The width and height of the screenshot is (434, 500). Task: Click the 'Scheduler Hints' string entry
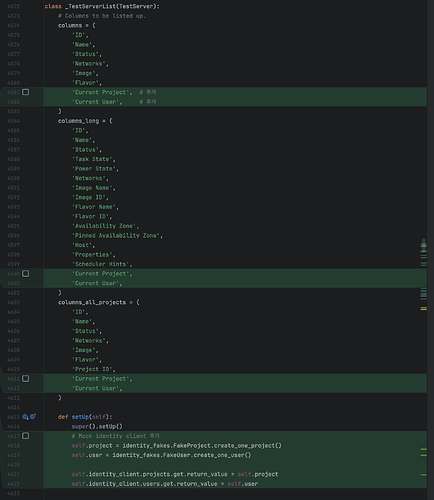[x=100, y=264]
